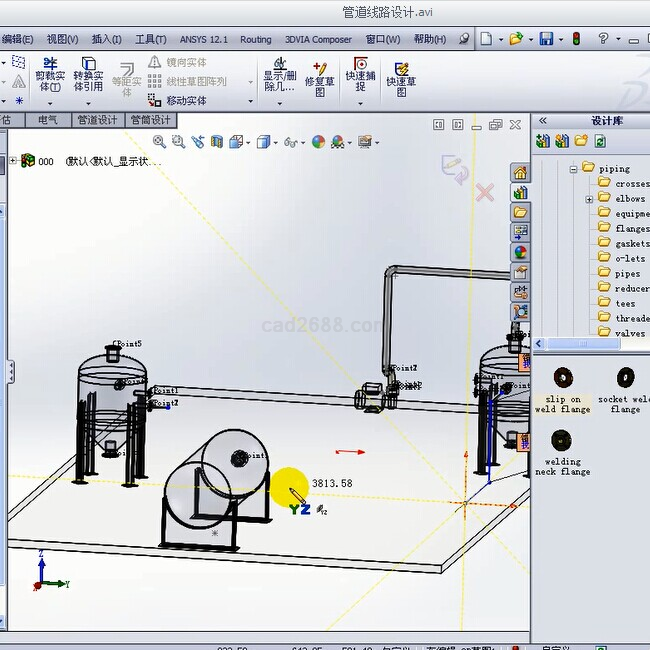
Task: Confirm the sketch via the exit-sketch corner icon
Action: pos(454,167)
